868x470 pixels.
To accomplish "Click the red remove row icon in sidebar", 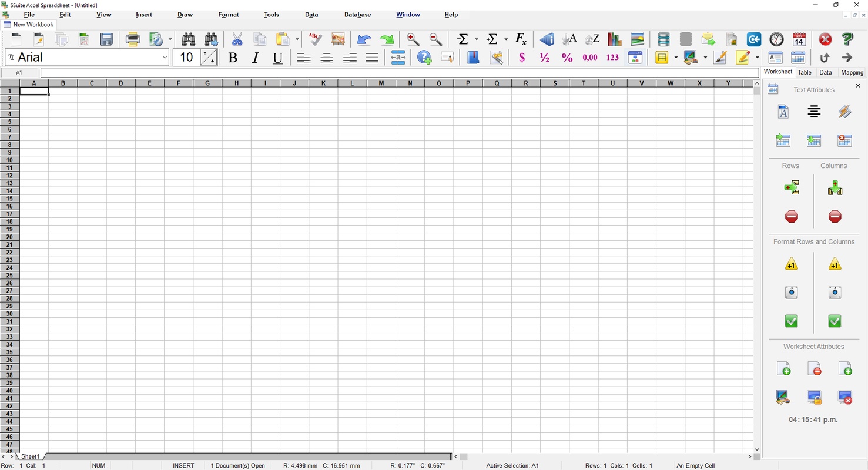I will [x=792, y=217].
